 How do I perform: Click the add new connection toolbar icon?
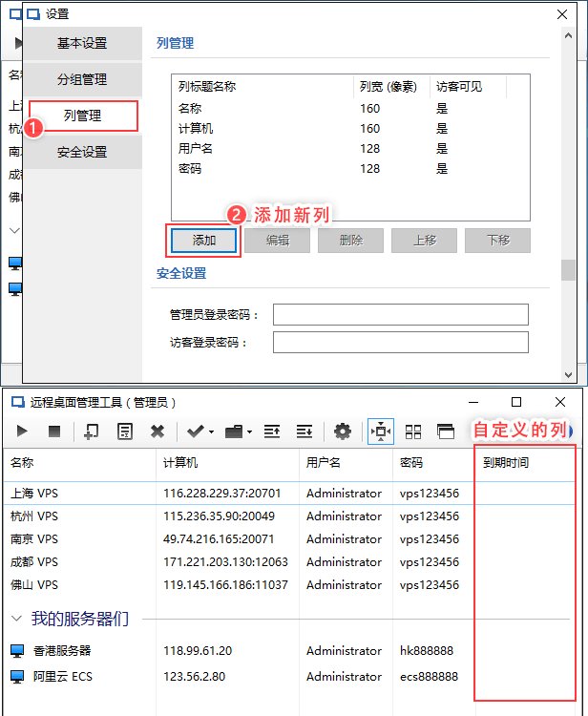[92, 432]
